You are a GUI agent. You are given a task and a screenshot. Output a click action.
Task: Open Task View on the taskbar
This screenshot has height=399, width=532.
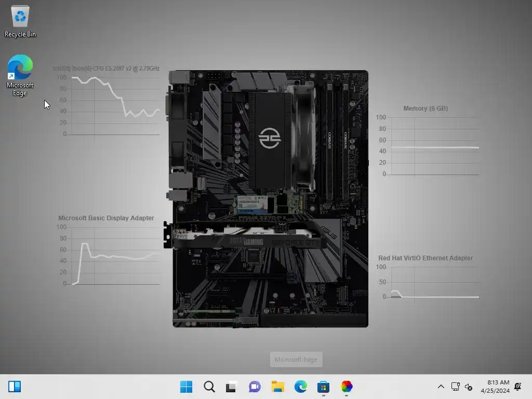(x=231, y=387)
